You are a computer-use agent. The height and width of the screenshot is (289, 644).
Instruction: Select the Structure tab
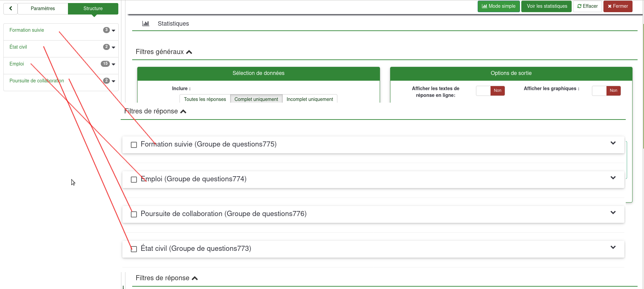tap(93, 8)
